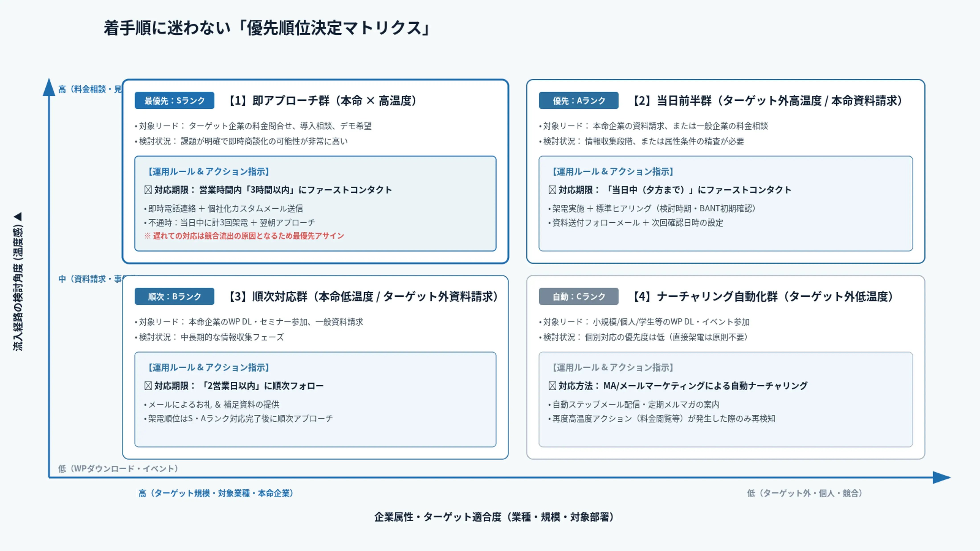Image resolution: width=980 pixels, height=551 pixels.
Task: Click the line 架電実施 ＋ 標準ヒアリング
Action: [652, 208]
